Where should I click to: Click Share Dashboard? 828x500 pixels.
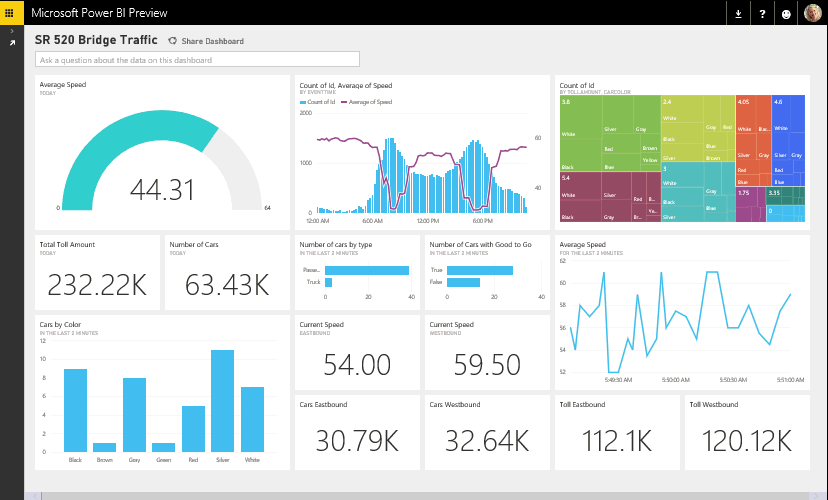pyautogui.click(x=205, y=41)
